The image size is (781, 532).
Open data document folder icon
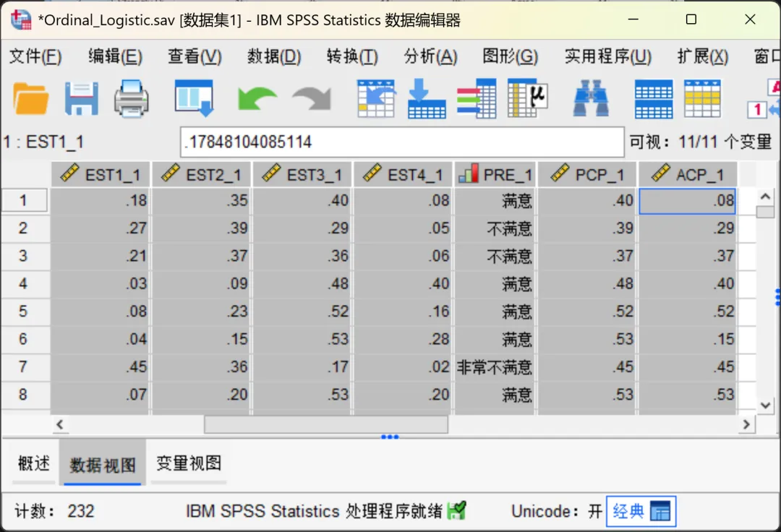coord(31,98)
